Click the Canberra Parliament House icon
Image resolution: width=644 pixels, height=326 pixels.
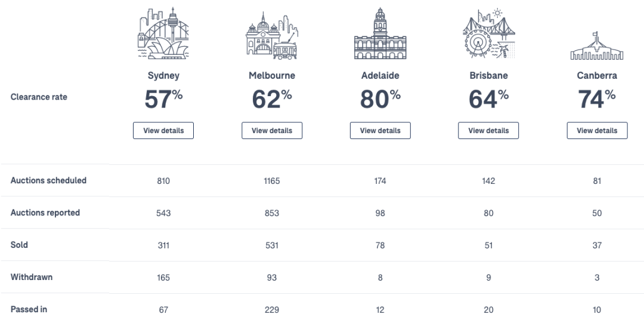pyautogui.click(x=597, y=45)
